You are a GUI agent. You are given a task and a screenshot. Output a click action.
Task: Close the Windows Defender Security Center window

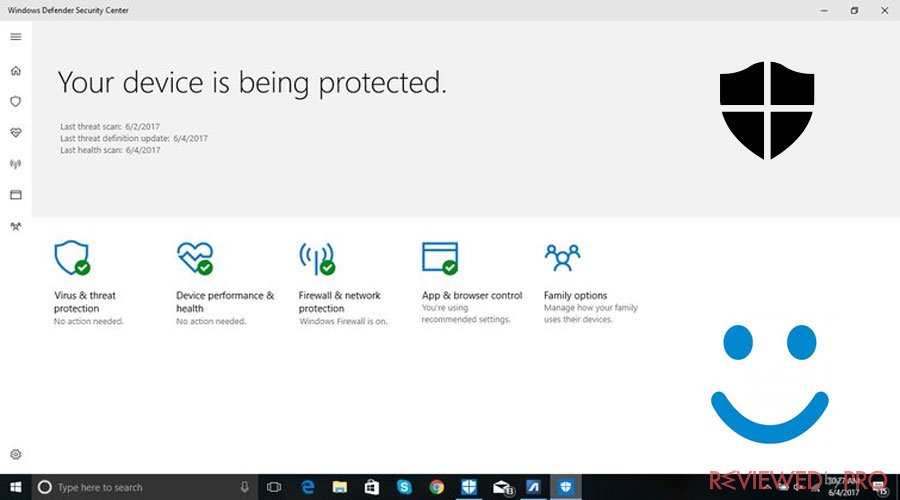point(885,10)
